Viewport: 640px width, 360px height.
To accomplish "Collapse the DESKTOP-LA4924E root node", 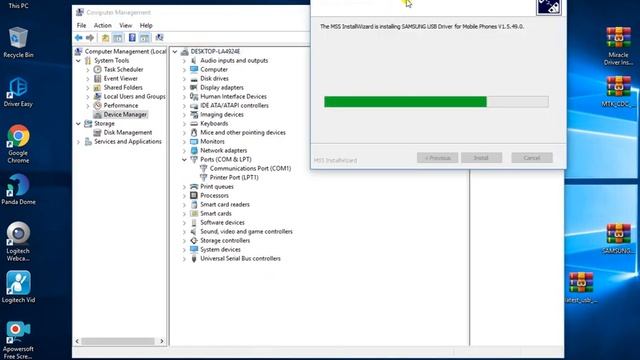I will point(175,51).
